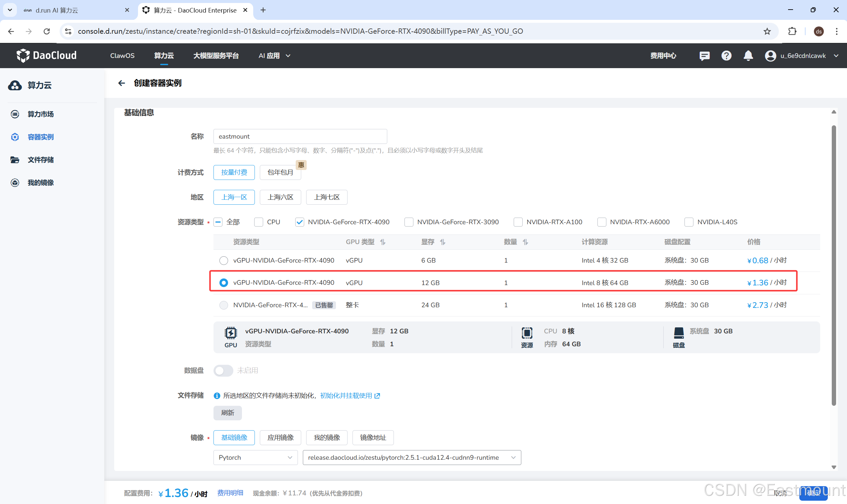Switch to 算力云 in top navigation
Screen dimensions: 847x504
click(x=164, y=56)
